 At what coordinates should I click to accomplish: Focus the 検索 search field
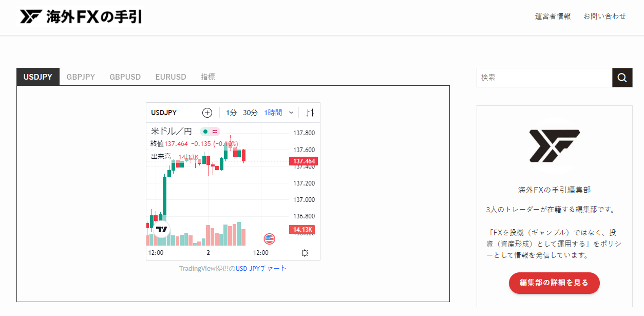tap(544, 78)
